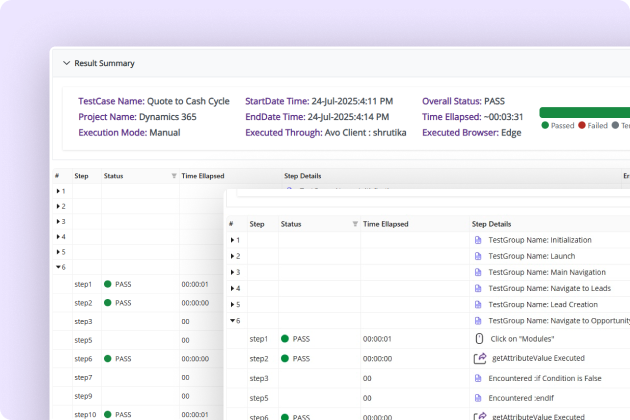This screenshot has height=420, width=630.
Task: Click the getAttributeValue Executed share icon
Action: coord(479,358)
